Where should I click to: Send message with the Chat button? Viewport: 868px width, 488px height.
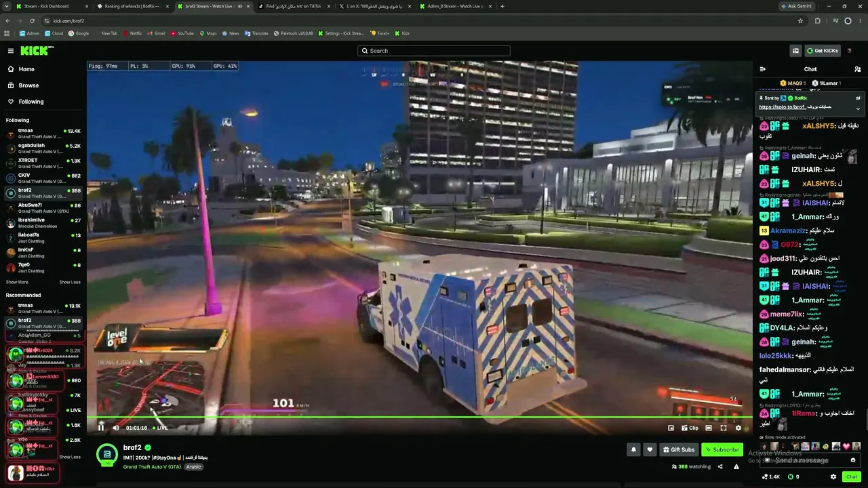tap(852, 477)
